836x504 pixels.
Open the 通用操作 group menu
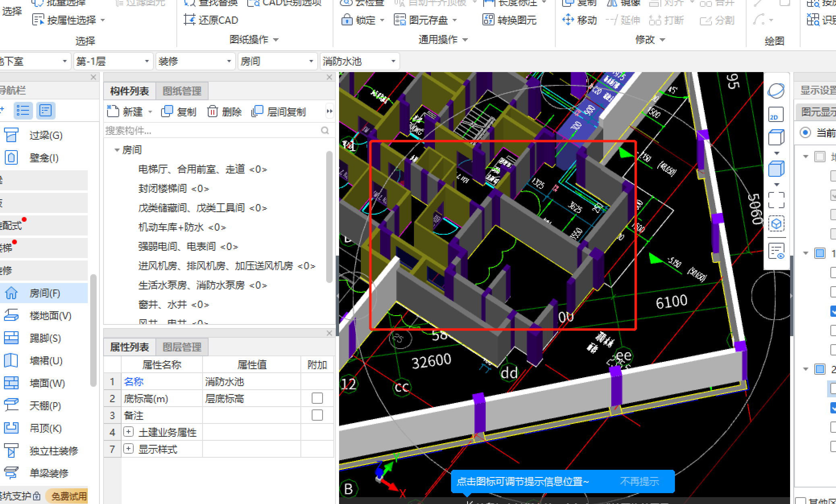coord(443,39)
